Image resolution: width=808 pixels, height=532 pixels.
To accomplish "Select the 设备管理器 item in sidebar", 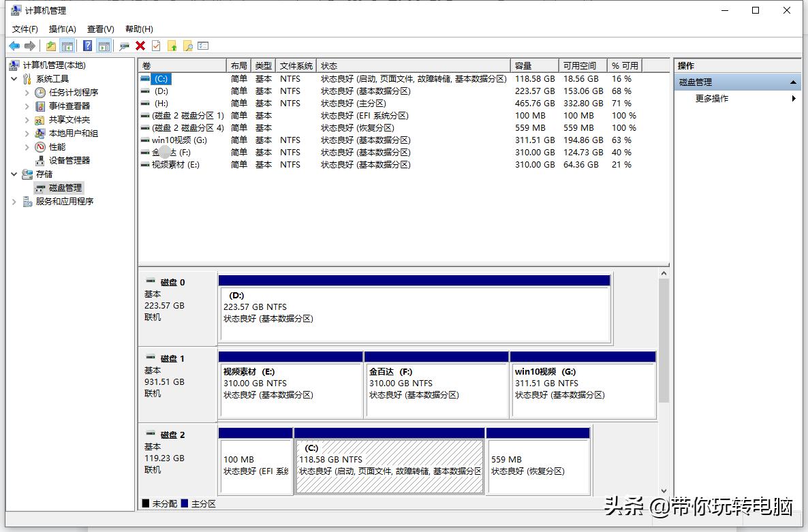I will click(x=68, y=160).
